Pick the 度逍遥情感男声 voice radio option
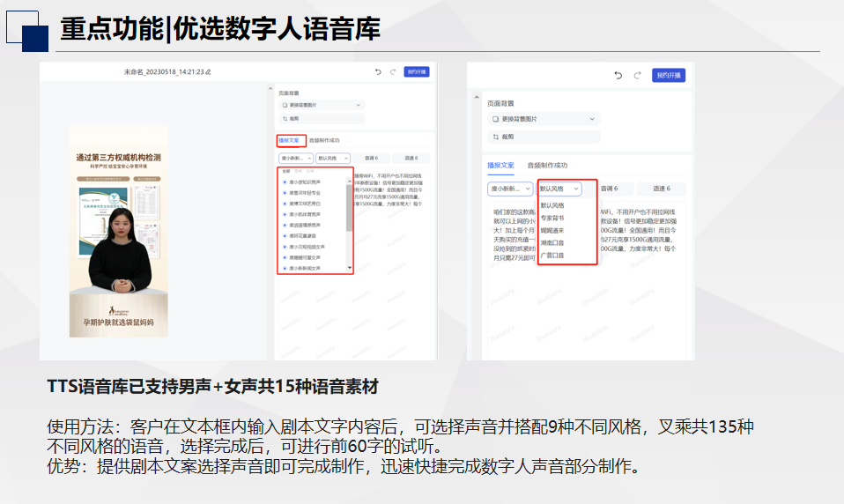 coord(284,225)
